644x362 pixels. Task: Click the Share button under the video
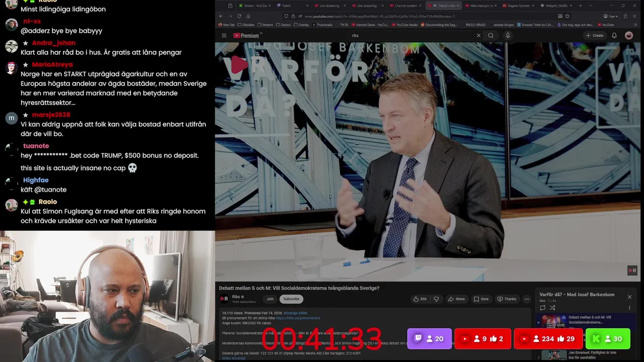(x=456, y=299)
